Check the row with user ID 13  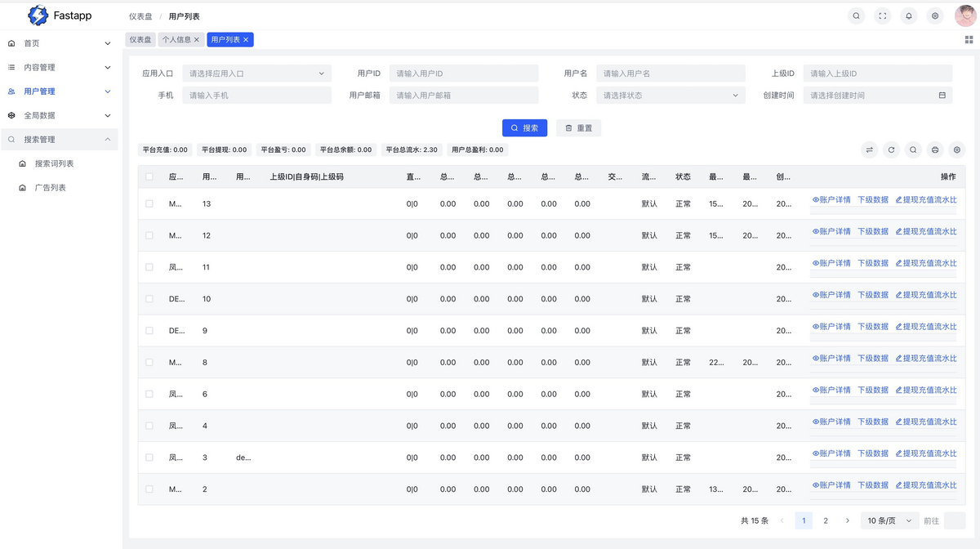[x=149, y=203]
